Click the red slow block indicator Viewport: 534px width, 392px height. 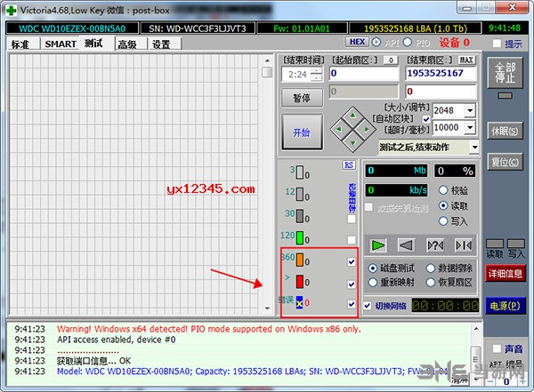click(x=300, y=282)
